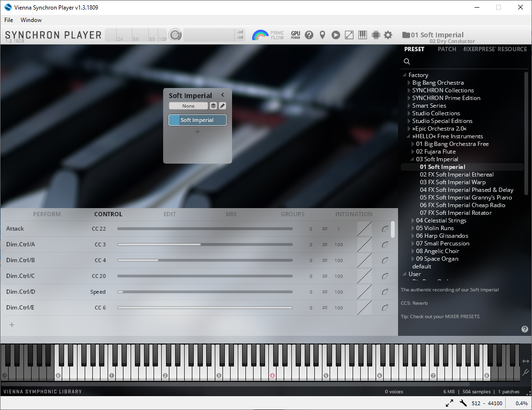Click the Dim.Ctrl/D Speed source label
Viewport: 532px width, 410px height.
tap(98, 292)
